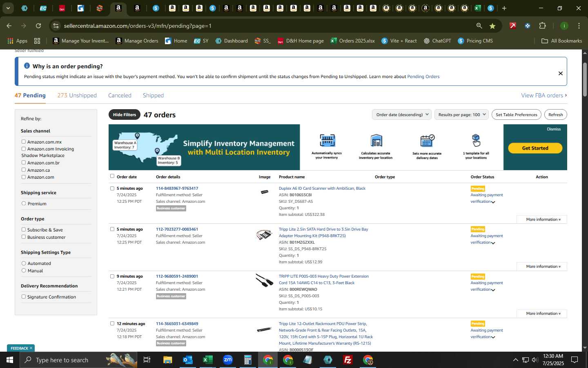Open Calculator from the taskbar
The height and width of the screenshot is (368, 588).
[247, 360]
